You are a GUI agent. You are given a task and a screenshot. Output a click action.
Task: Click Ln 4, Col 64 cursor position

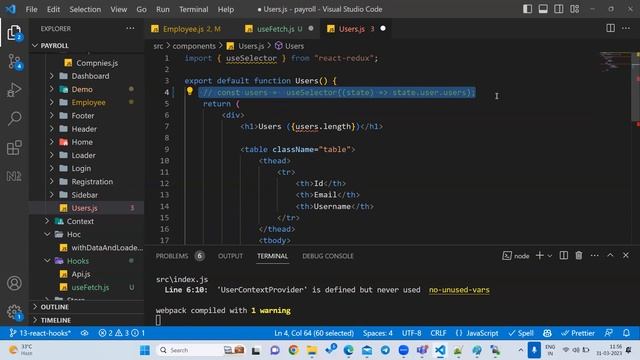pos(314,333)
